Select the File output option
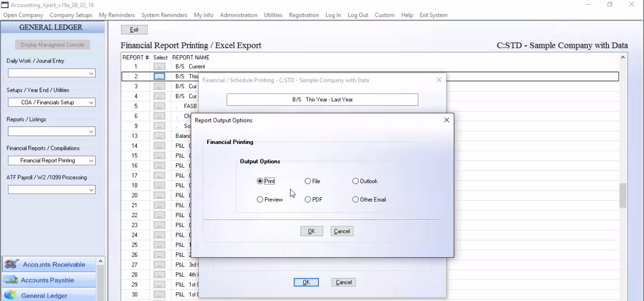The width and height of the screenshot is (644, 301). pos(307,181)
